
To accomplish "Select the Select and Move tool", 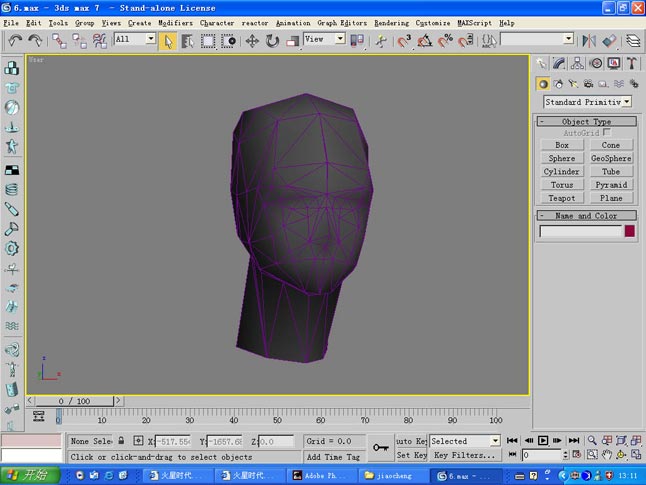I will point(252,41).
